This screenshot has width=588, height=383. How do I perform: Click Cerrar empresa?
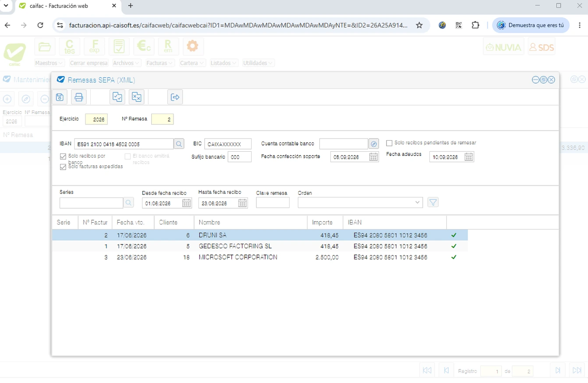pyautogui.click(x=89, y=63)
